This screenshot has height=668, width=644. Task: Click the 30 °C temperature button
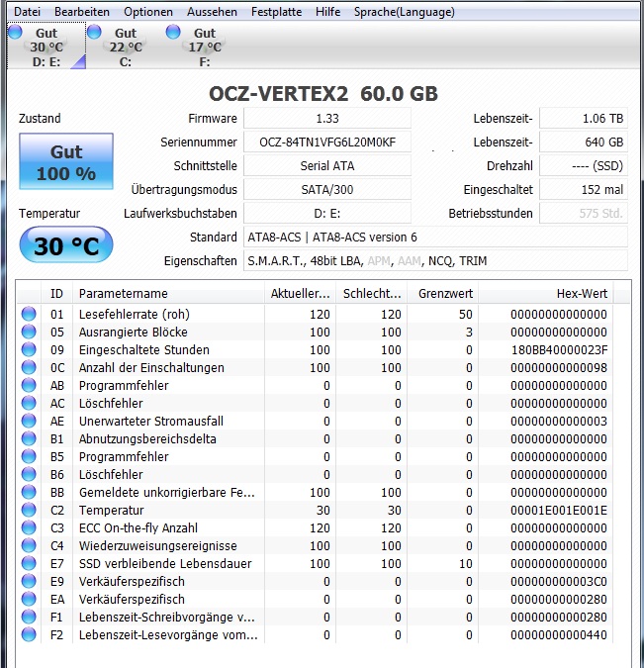[x=66, y=245]
